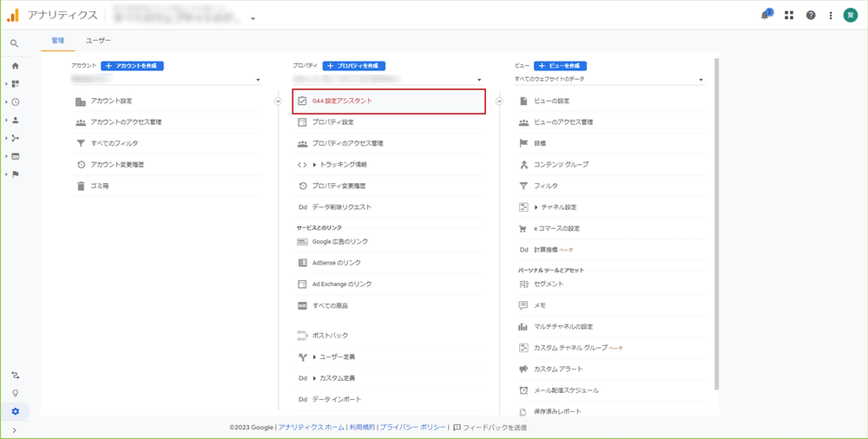Click アカウントを作成 button

click(x=132, y=66)
